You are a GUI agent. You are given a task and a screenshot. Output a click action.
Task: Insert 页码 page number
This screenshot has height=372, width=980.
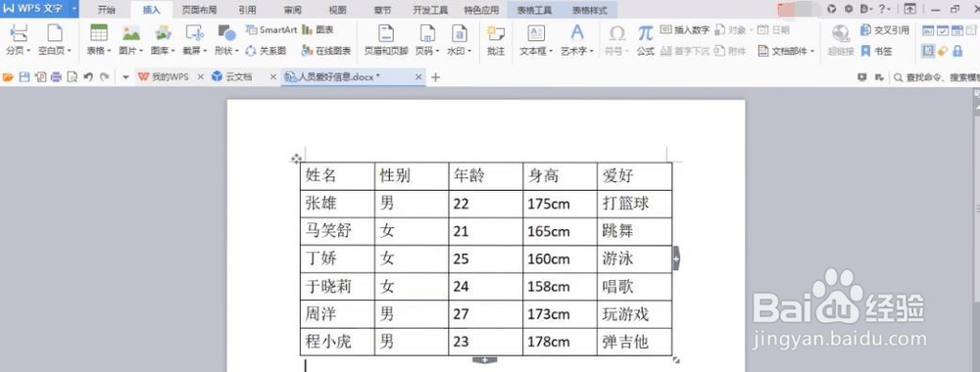click(427, 40)
